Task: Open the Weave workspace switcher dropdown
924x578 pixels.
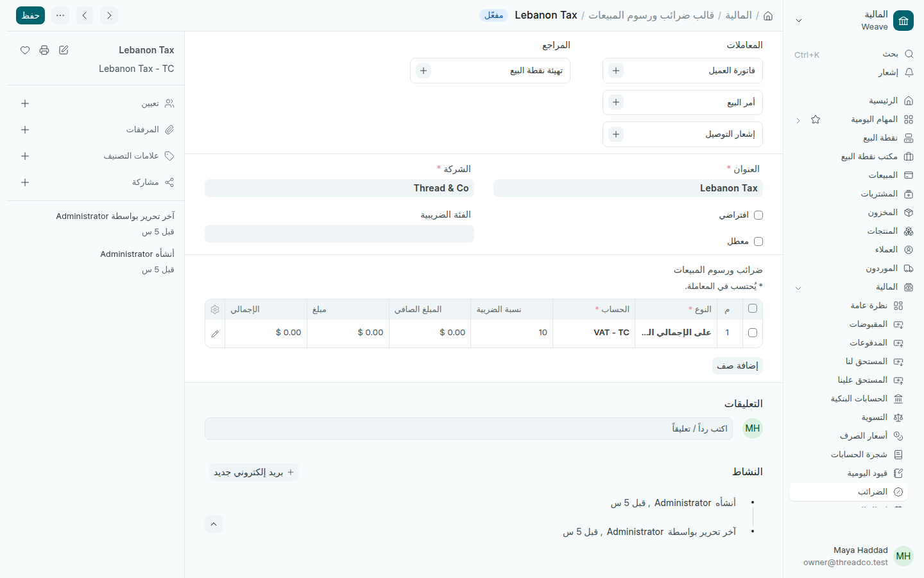Action: (799, 21)
